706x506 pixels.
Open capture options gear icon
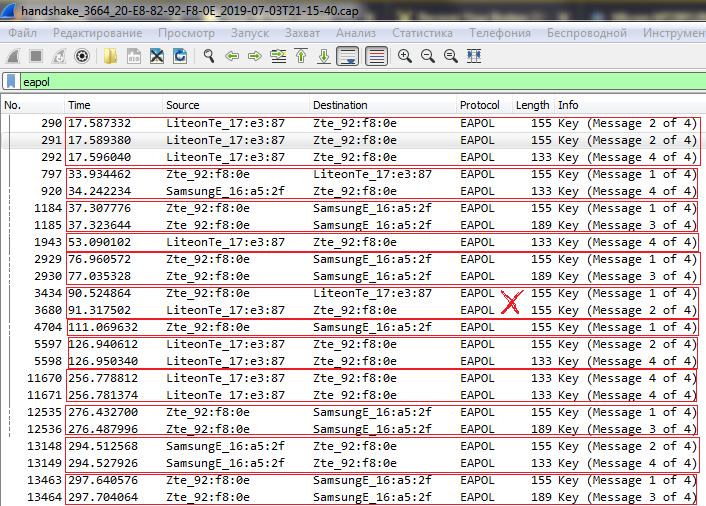(x=82, y=56)
